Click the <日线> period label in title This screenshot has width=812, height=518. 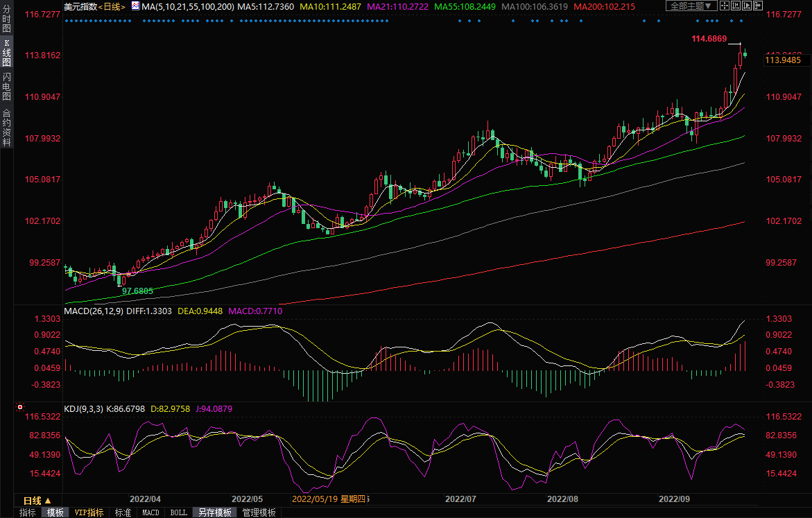111,6
